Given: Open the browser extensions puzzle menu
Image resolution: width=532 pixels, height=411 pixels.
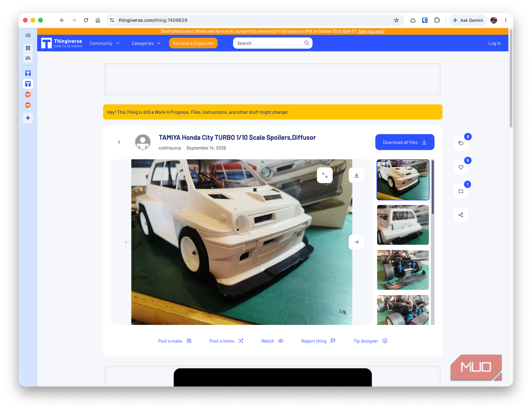Looking at the screenshot, I should [x=437, y=20].
